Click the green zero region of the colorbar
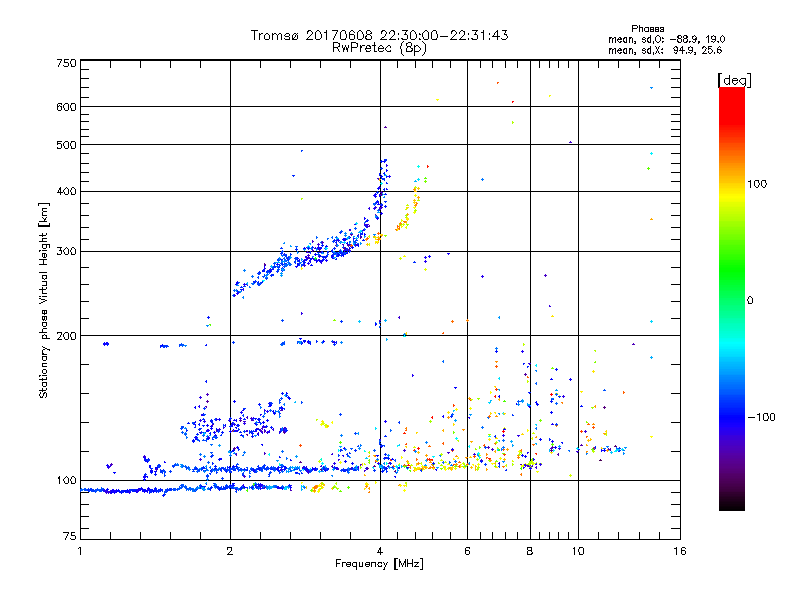Viewport: 800px width, 600px height. 732,300
